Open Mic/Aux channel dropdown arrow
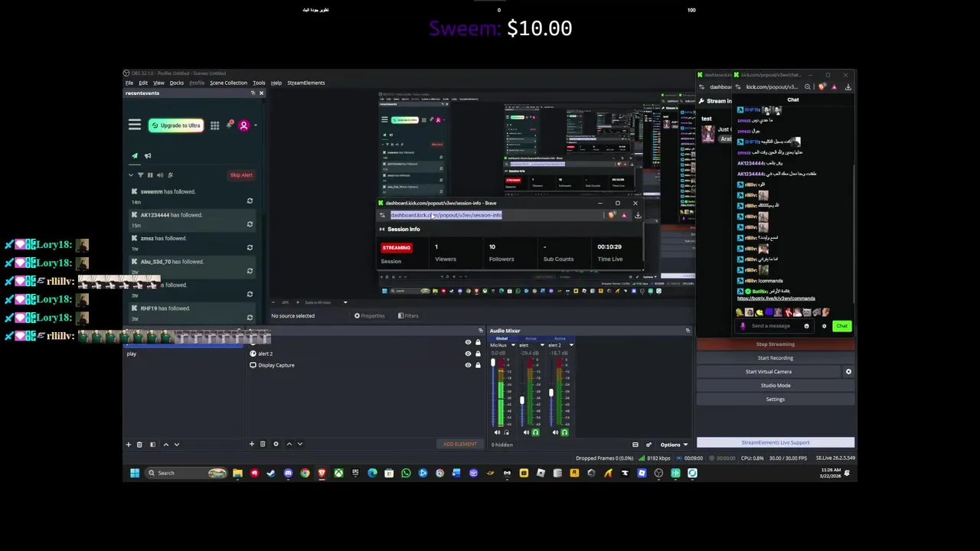 coord(513,345)
